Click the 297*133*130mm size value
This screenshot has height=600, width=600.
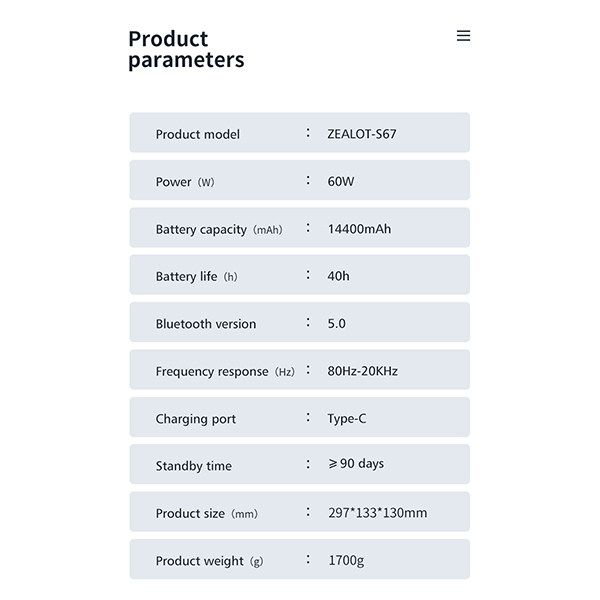click(x=377, y=513)
